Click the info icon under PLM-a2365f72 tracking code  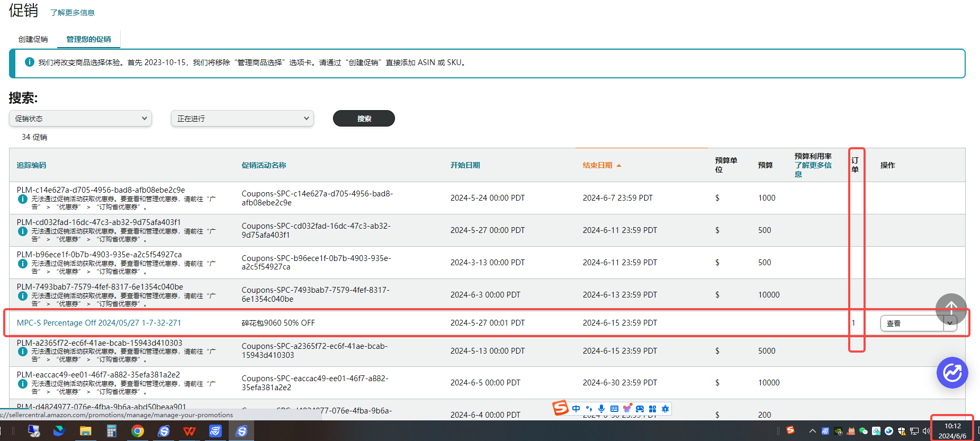pyautogui.click(x=23, y=352)
